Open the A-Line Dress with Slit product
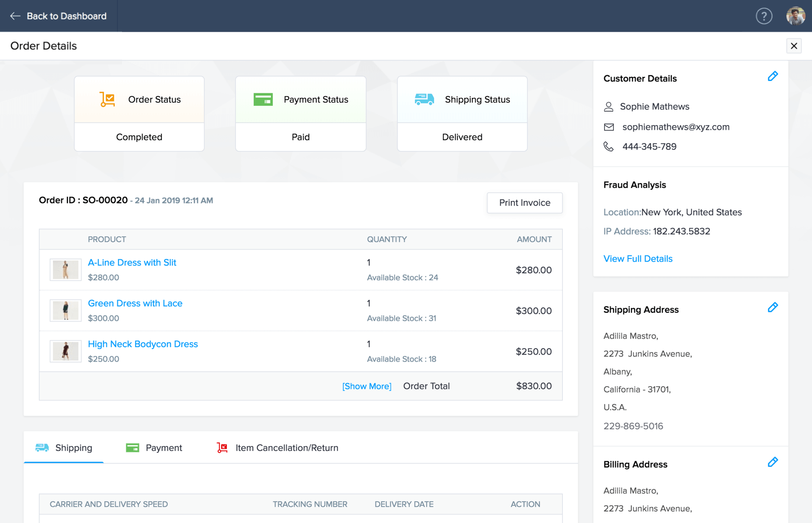The height and width of the screenshot is (523, 812). pyautogui.click(x=132, y=263)
